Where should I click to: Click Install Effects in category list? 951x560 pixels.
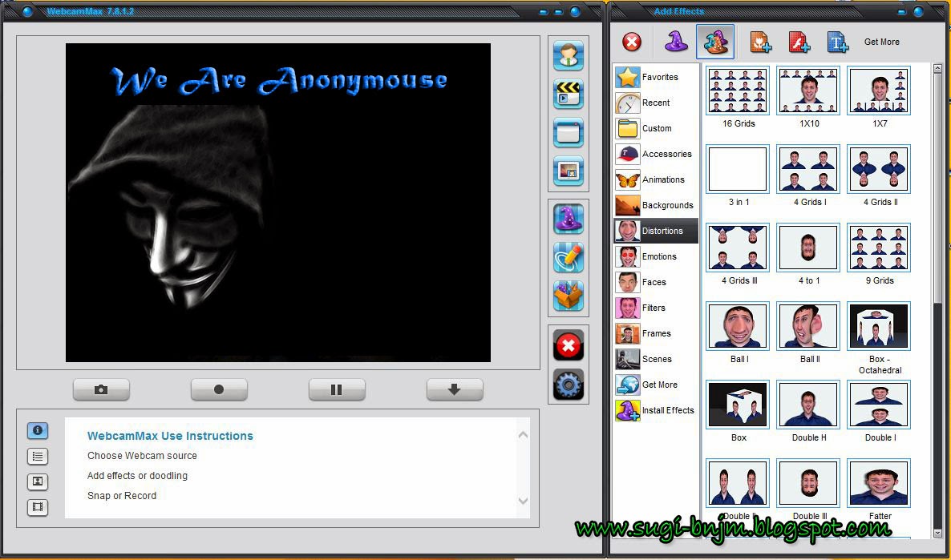tap(656, 410)
